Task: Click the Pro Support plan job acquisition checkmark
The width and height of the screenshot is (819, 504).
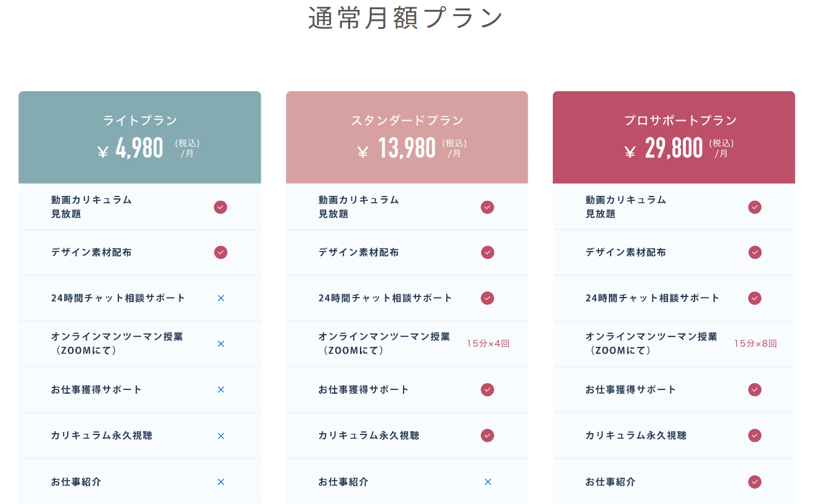Action: click(754, 390)
